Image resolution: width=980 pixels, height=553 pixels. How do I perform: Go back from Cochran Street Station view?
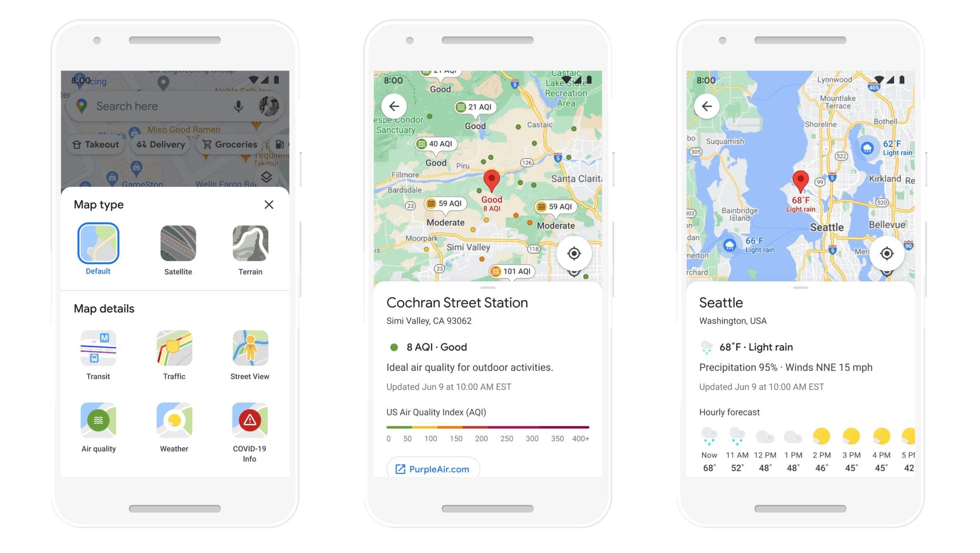coord(394,106)
